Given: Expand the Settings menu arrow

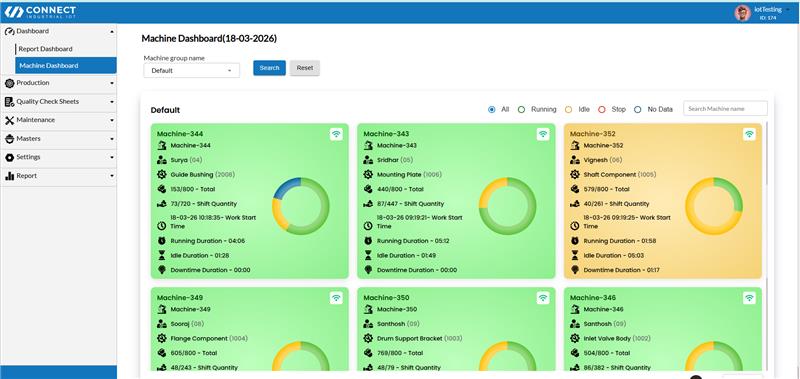Looking at the screenshot, I should [112, 157].
